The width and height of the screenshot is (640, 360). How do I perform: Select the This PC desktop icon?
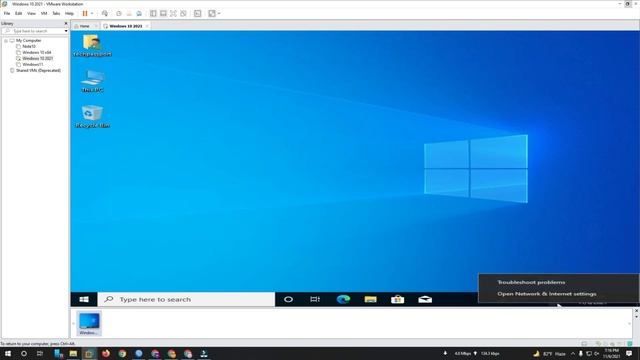[92, 81]
